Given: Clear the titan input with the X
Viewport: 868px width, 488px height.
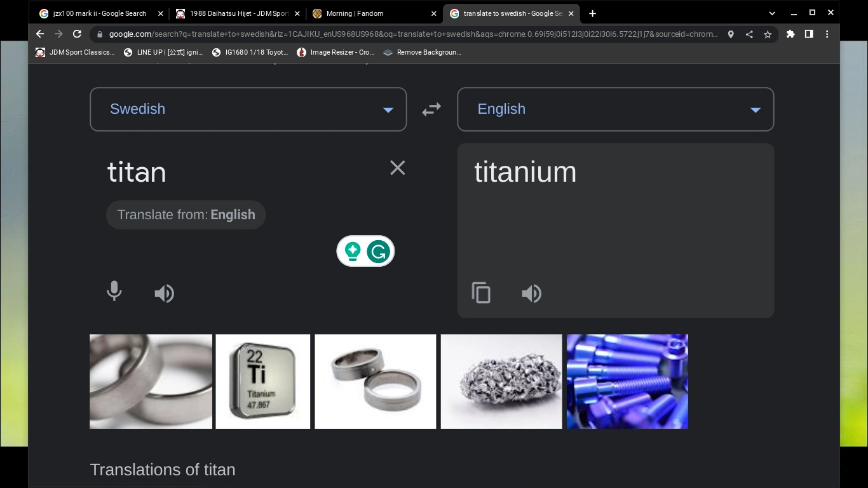Looking at the screenshot, I should point(397,168).
